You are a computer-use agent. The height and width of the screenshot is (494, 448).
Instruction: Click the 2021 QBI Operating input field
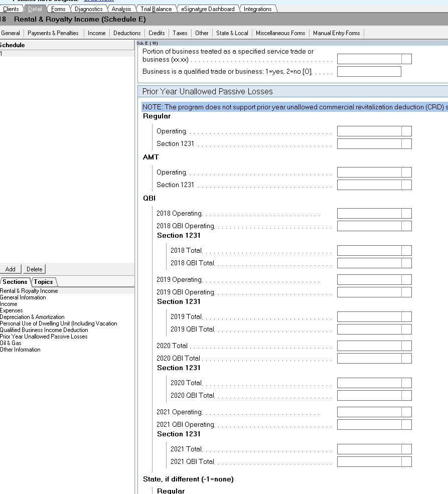pyautogui.click(x=369, y=424)
